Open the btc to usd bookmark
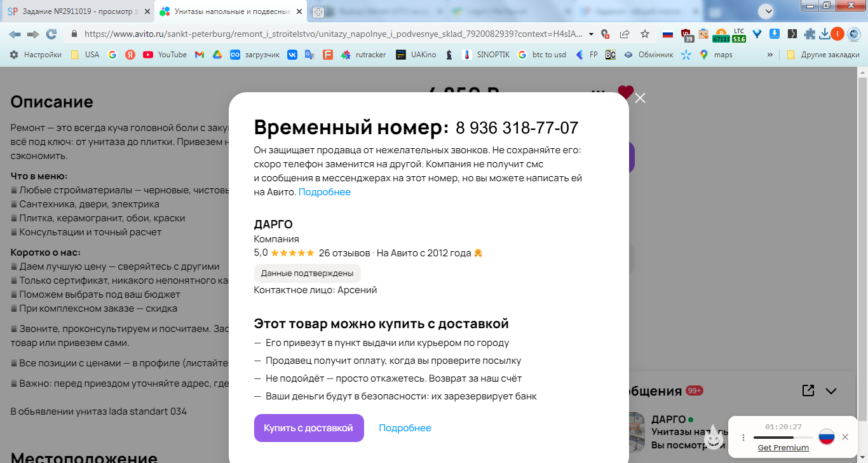This screenshot has width=868, height=463. click(x=542, y=55)
